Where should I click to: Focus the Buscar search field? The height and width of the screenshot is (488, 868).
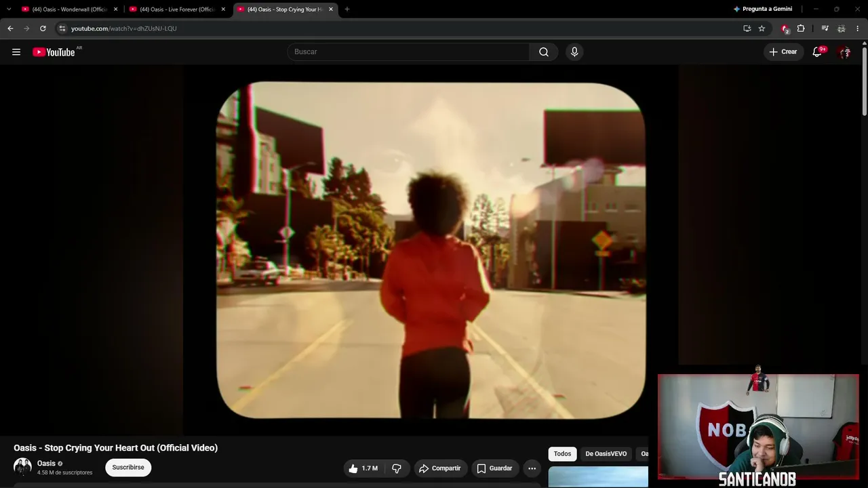pyautogui.click(x=408, y=52)
